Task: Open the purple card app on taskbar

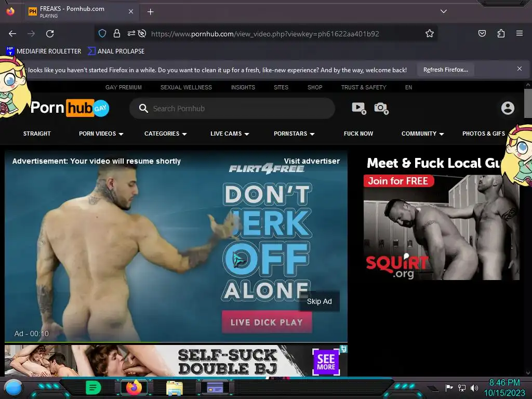Action: 215,388
